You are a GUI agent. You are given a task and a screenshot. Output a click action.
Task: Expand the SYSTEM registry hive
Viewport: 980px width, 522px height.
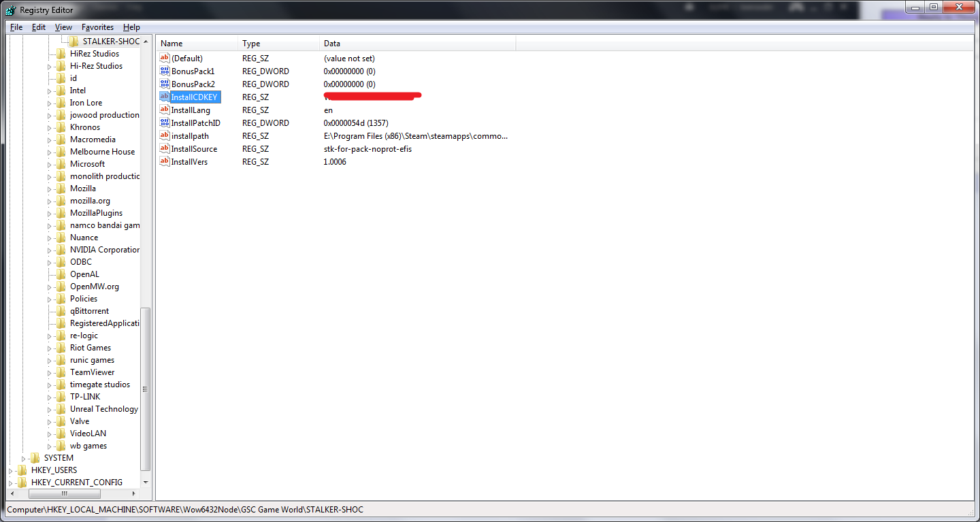point(24,458)
